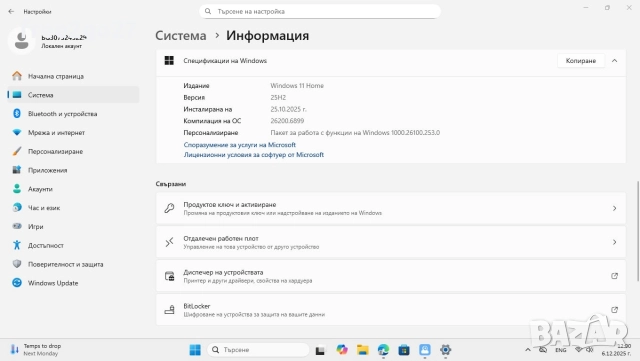Click the device manager icon
Viewport: 640px width, 361px height.
pyautogui.click(x=169, y=276)
